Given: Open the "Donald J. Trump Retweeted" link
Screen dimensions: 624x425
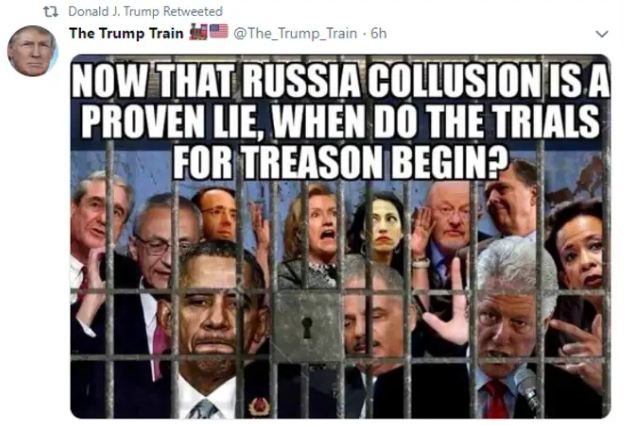Looking at the screenshot, I should point(145,12).
